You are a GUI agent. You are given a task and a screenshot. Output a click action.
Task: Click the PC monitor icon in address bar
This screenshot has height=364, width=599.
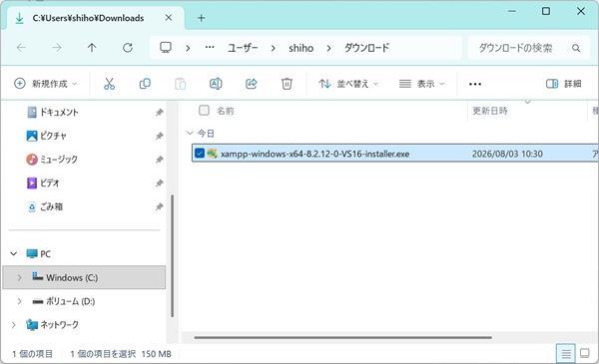[166, 48]
